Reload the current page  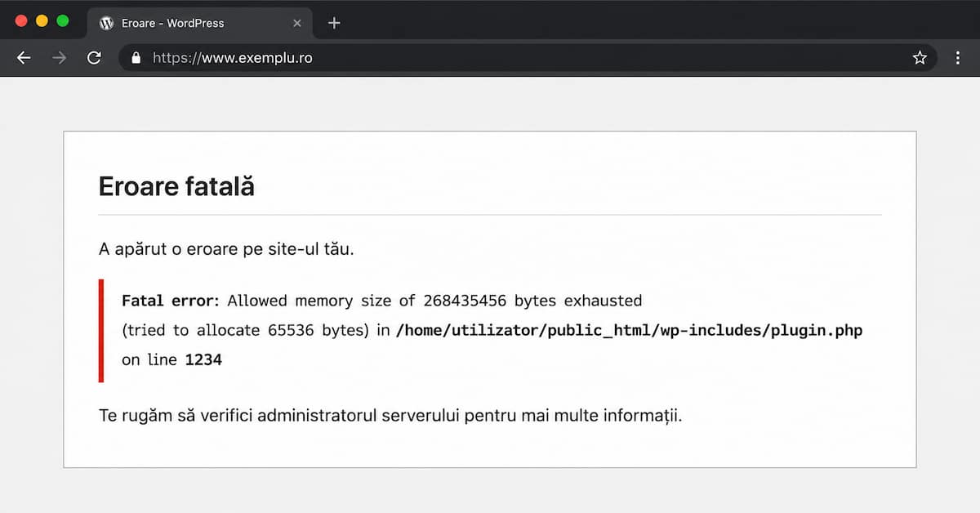[x=94, y=58]
